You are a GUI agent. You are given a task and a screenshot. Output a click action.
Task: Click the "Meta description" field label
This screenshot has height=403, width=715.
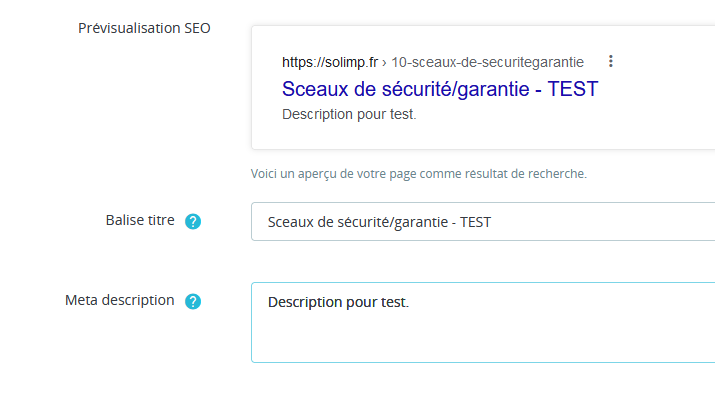click(119, 300)
